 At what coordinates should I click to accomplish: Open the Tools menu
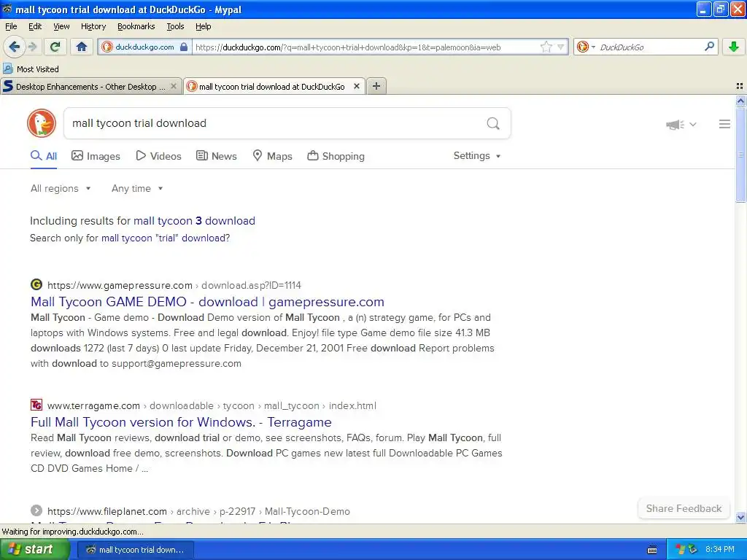point(175,26)
